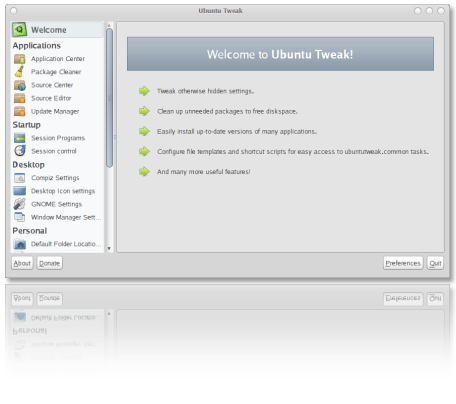Open Package Cleaner broom icon
The image size is (456, 404).
click(20, 72)
